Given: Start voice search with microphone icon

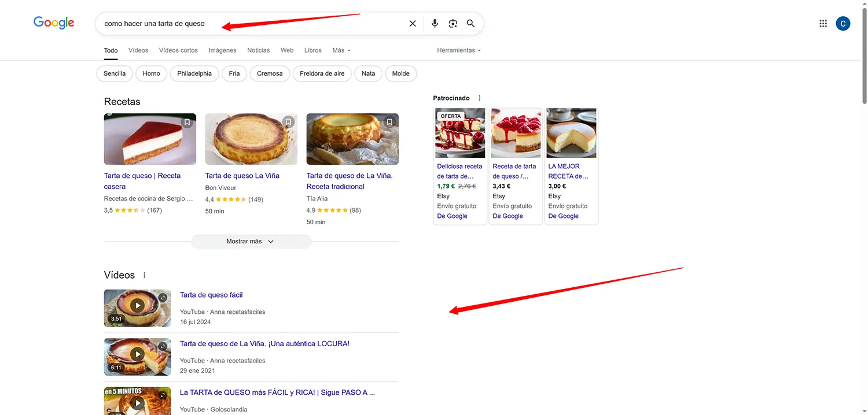Looking at the screenshot, I should tap(435, 24).
